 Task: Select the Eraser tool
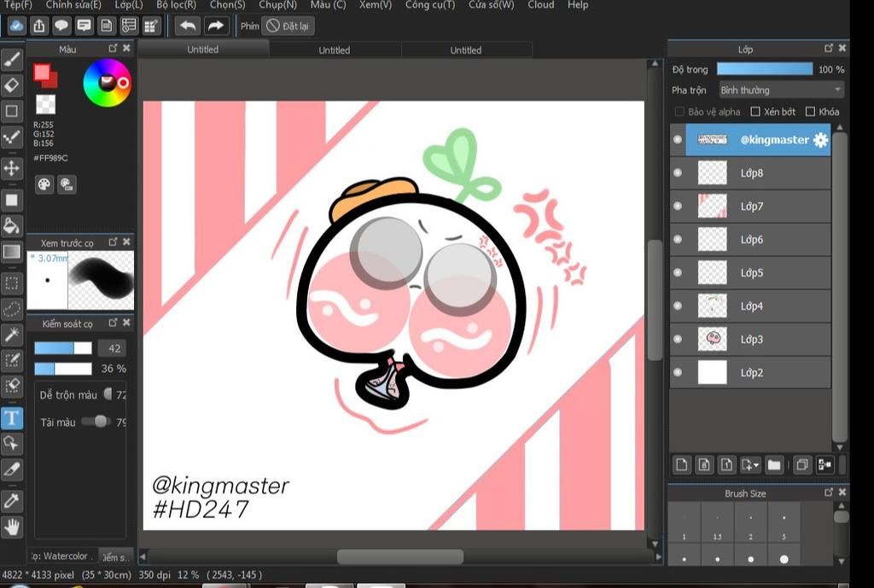coord(12,85)
